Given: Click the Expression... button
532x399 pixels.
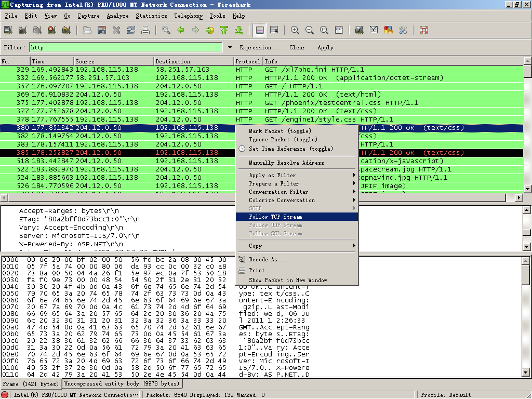Looking at the screenshot, I should click(259, 47).
